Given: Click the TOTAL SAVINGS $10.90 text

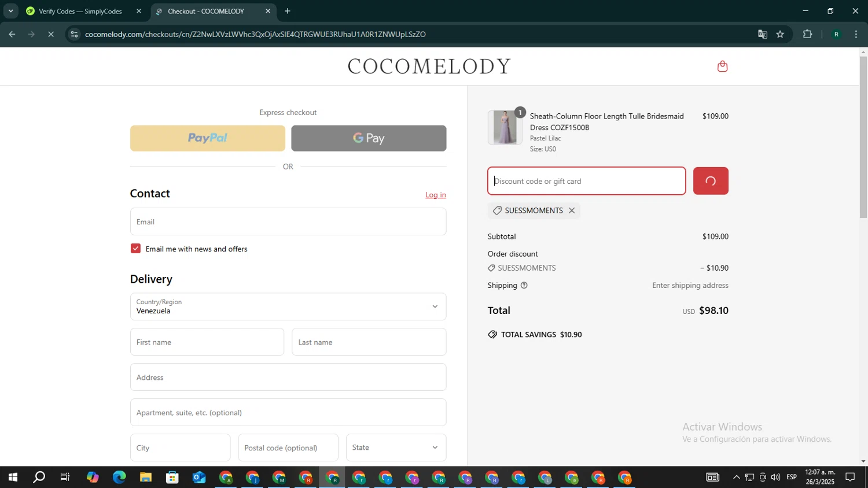Looking at the screenshot, I should (542, 335).
